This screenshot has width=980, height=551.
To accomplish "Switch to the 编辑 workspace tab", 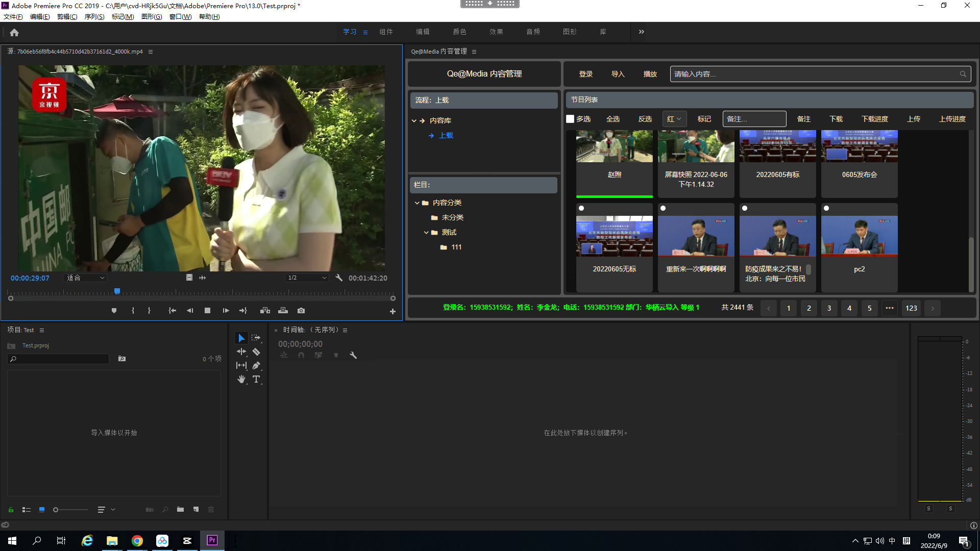I will (x=423, y=32).
